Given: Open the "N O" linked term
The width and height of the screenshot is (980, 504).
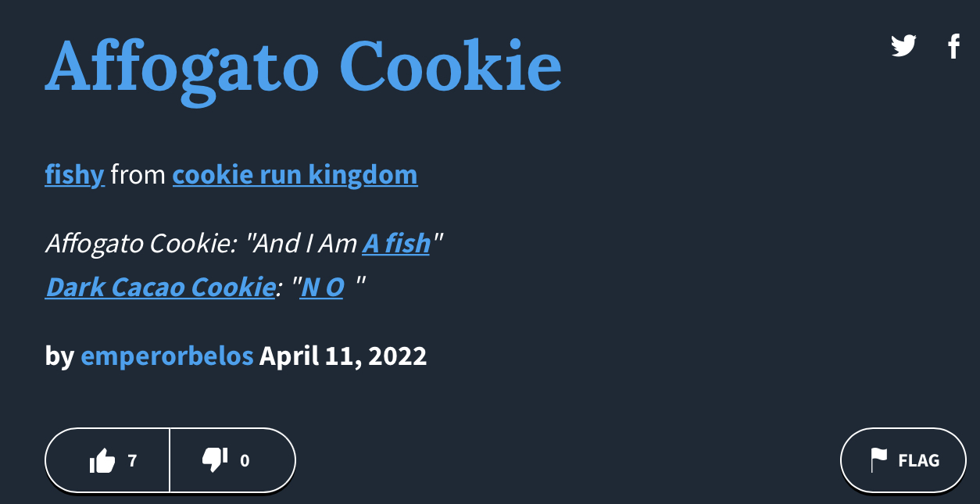Looking at the screenshot, I should tap(322, 288).
